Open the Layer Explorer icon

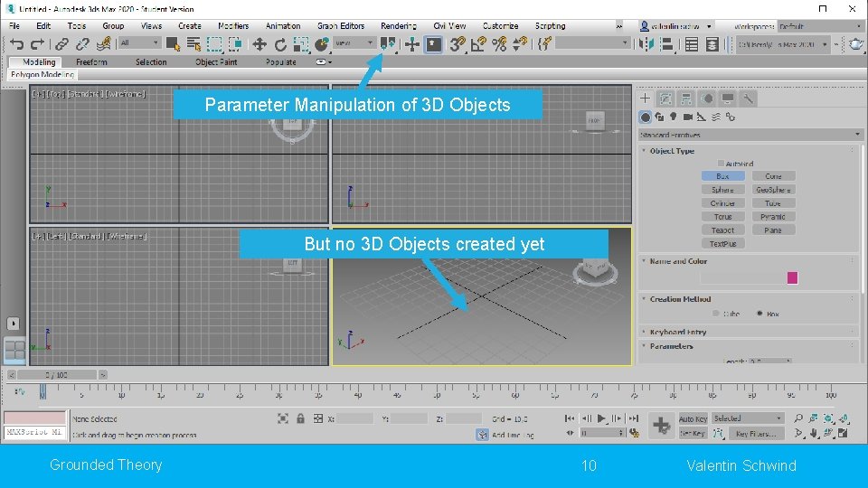point(712,44)
